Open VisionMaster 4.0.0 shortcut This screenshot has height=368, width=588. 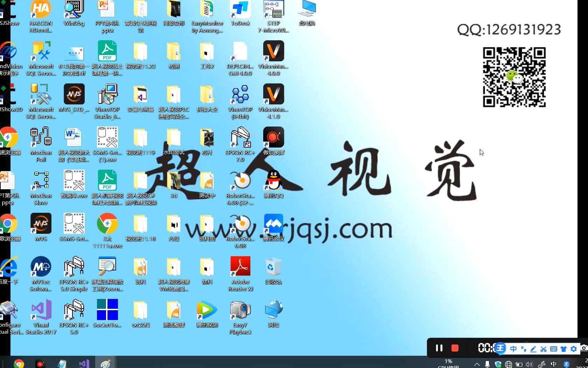point(273,58)
